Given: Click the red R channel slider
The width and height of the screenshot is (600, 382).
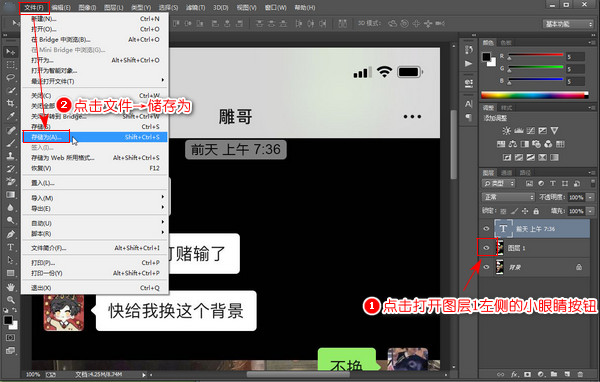Looking at the screenshot, I should 536,56.
